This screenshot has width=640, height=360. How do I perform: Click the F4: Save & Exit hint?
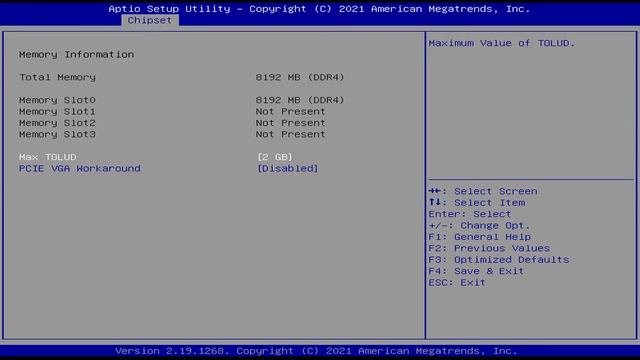pyautogui.click(x=476, y=271)
